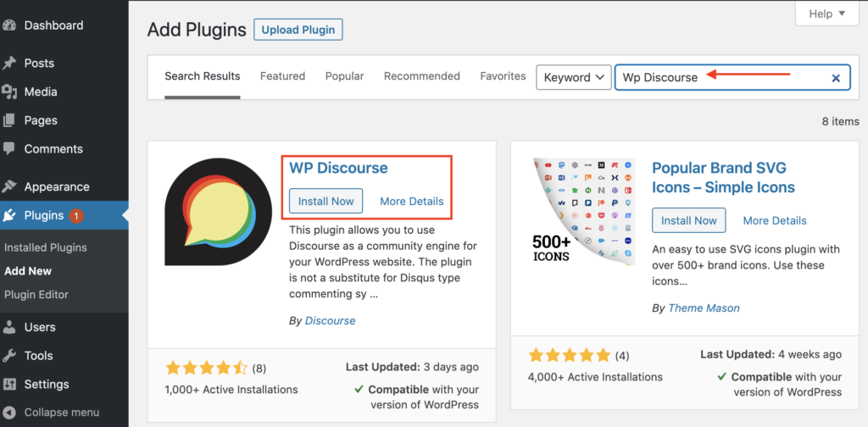Click the Users person icon
Viewport: 868px width, 427px height.
(8, 327)
